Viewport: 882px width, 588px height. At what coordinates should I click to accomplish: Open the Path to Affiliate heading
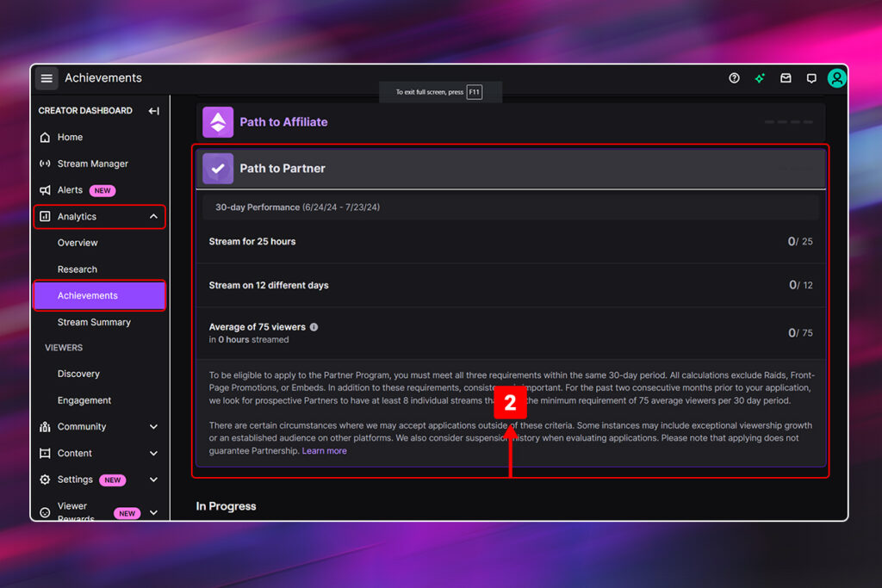[x=283, y=122]
